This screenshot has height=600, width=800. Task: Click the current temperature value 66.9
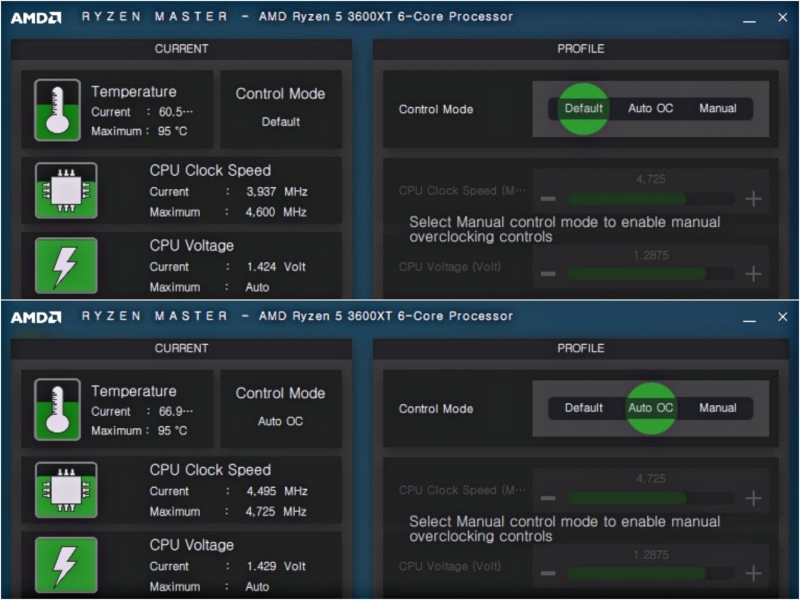[176, 411]
